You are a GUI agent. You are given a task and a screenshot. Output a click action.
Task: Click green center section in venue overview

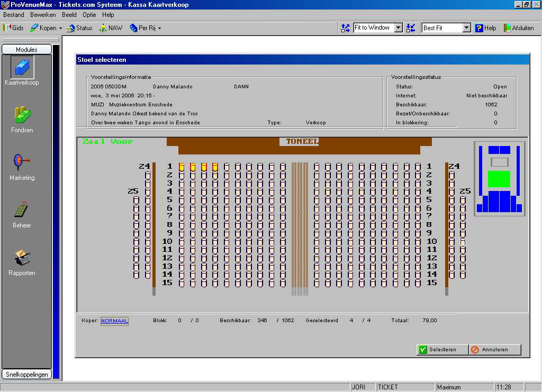499,179
